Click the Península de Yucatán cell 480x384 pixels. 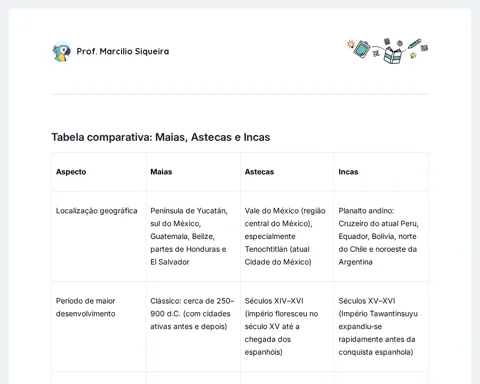[189, 236]
